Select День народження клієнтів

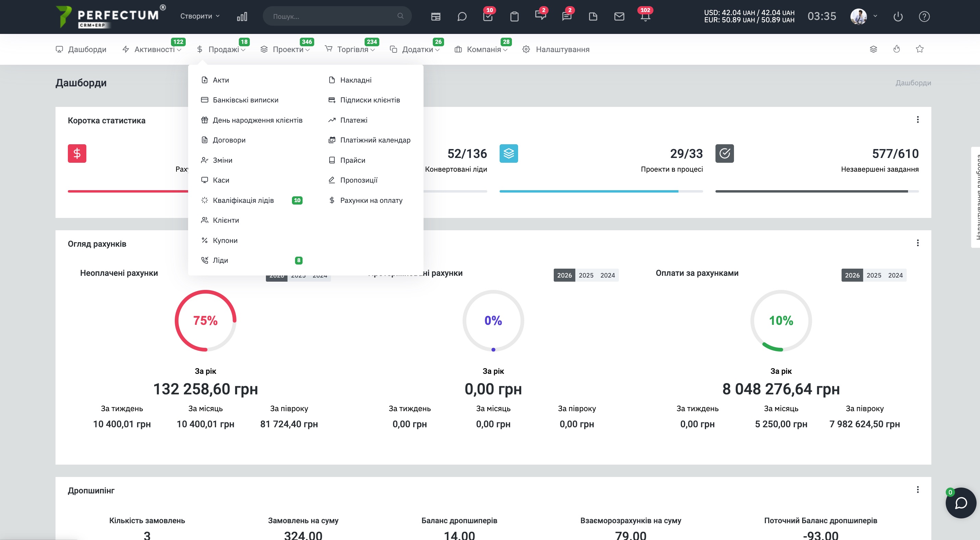(252, 120)
